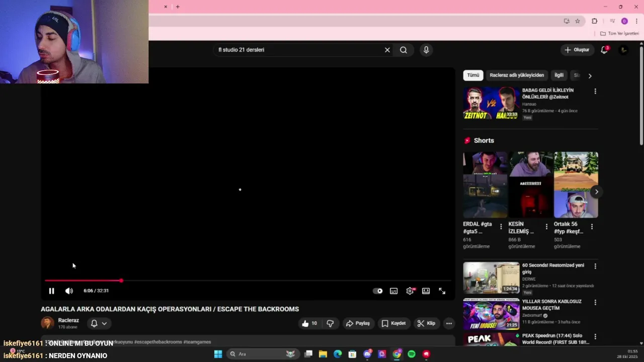The width and height of the screenshot is (644, 362).
Task: Open options for the 'Ortalık 56' short
Action: [592, 227]
